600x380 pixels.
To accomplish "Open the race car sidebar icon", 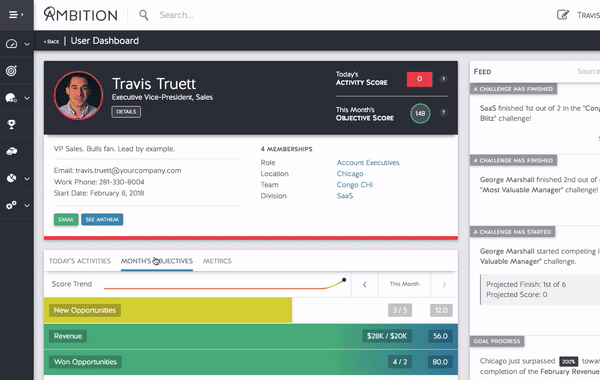I will [11, 152].
